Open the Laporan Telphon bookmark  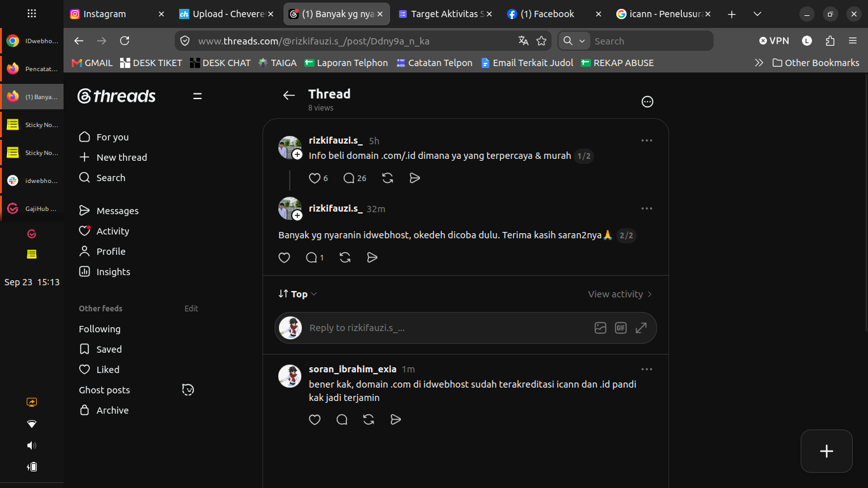pyautogui.click(x=346, y=62)
